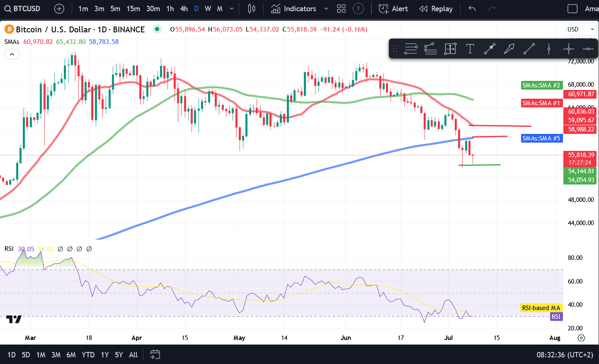599x364 pixels.
Task: Click the Go to date calendar icon
Action: 155,354
